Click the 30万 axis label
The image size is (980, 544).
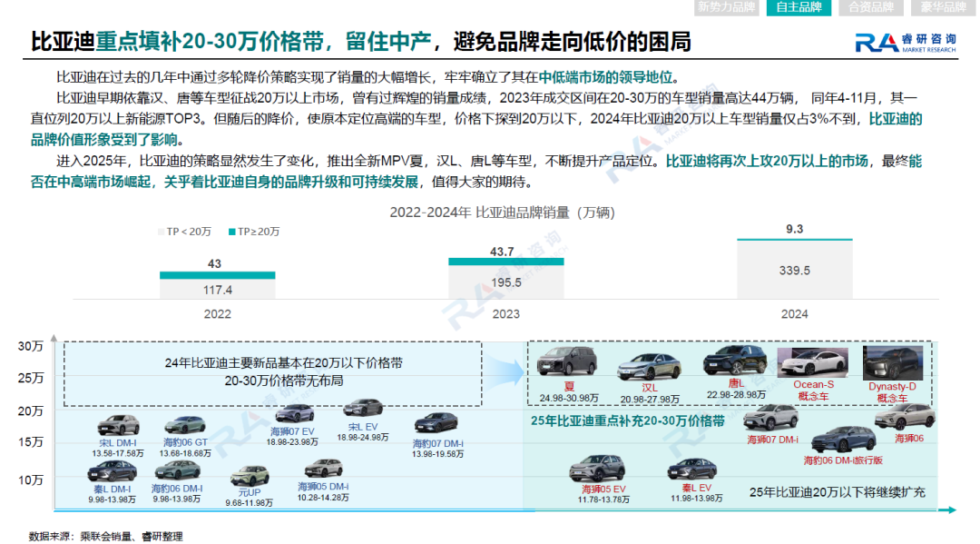30,346
